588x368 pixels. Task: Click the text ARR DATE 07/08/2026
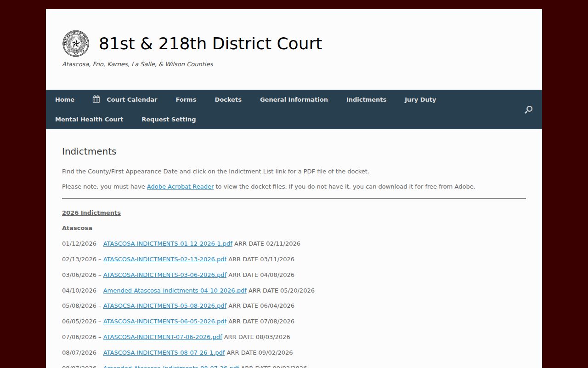[x=261, y=322]
